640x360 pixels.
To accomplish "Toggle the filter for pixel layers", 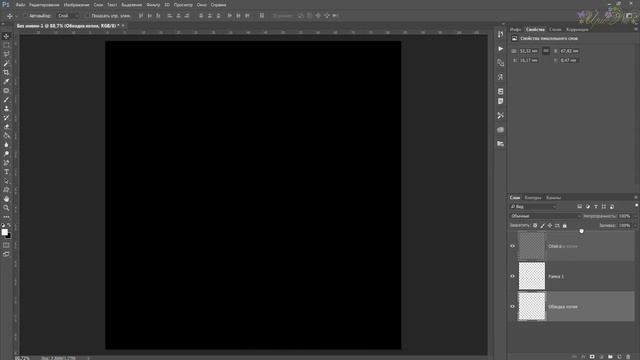I will pyautogui.click(x=580, y=207).
